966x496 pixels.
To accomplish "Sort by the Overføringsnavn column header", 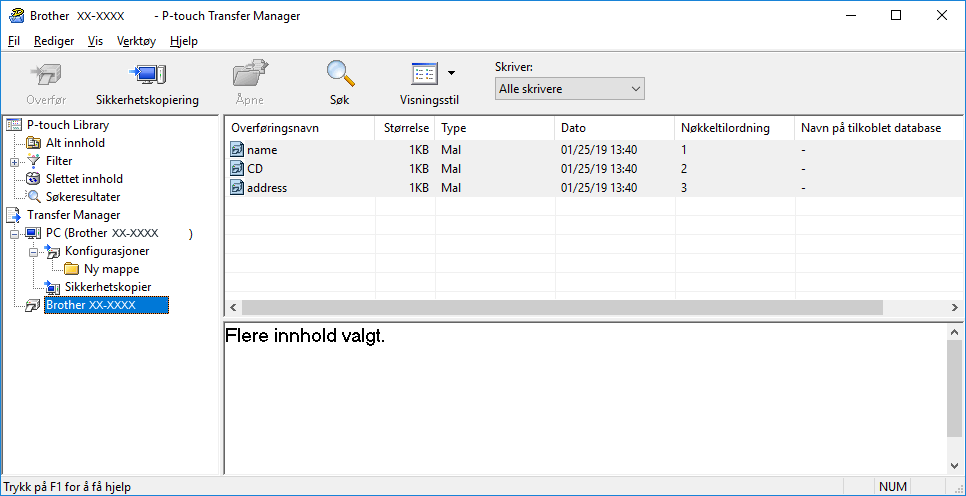I will coord(300,128).
